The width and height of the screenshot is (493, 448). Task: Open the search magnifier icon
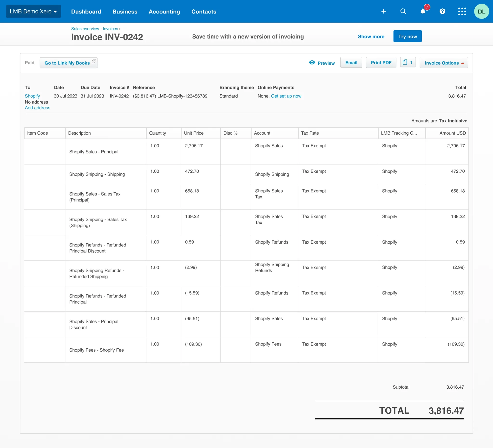(x=403, y=11)
